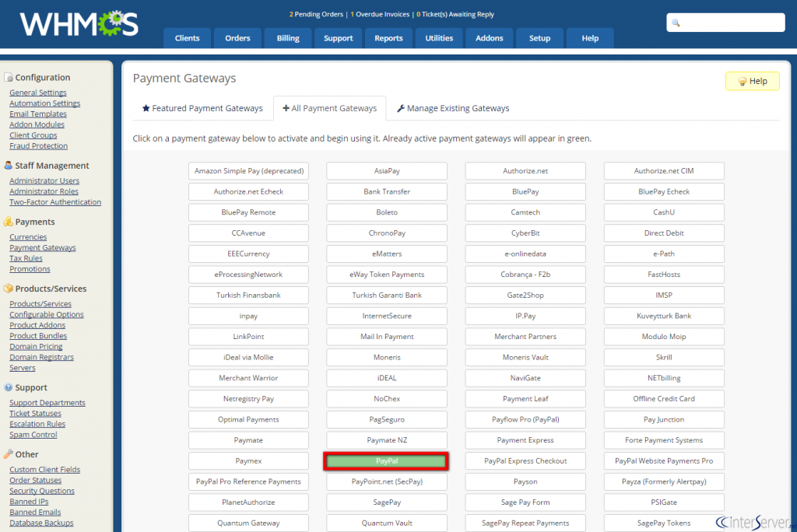
Task: Open Pending Orders link in header
Action: click(316, 14)
